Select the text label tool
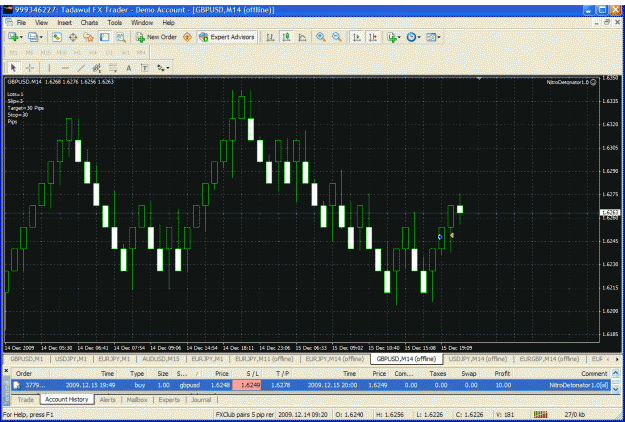This screenshot has width=625, height=422. pos(145,68)
